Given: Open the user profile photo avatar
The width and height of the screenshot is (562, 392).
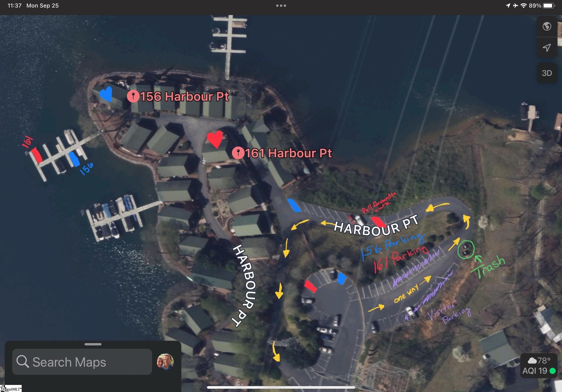Looking at the screenshot, I should pos(165,362).
